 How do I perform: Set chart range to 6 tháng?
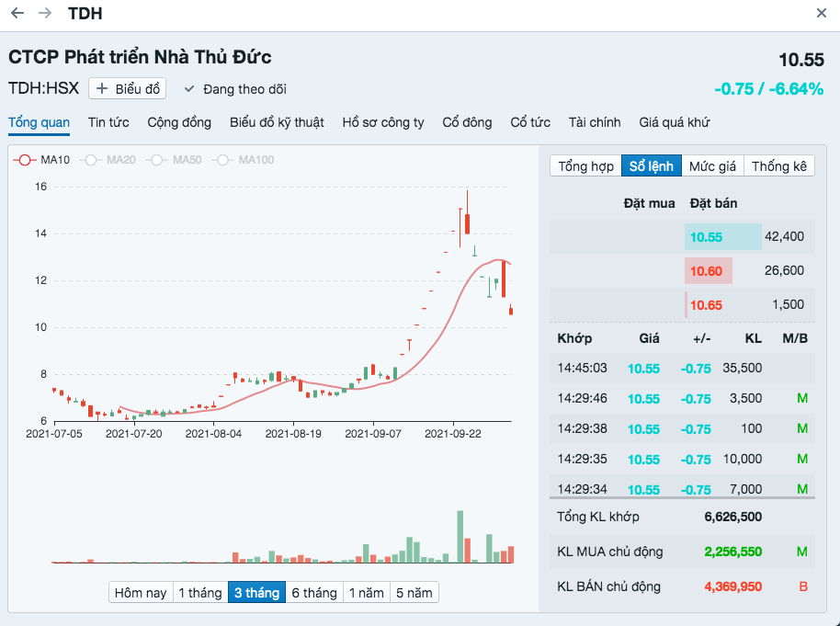[314, 592]
